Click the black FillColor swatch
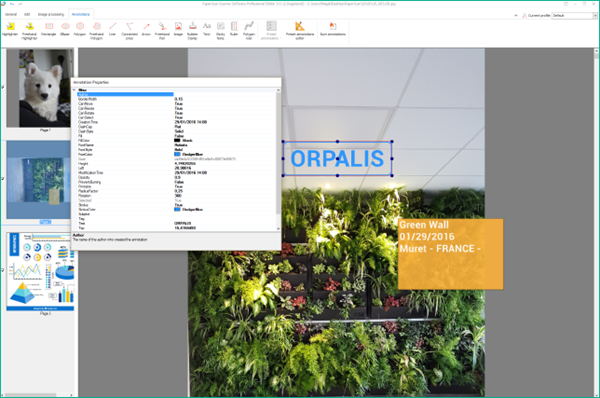The height and width of the screenshot is (398, 600). (x=177, y=140)
